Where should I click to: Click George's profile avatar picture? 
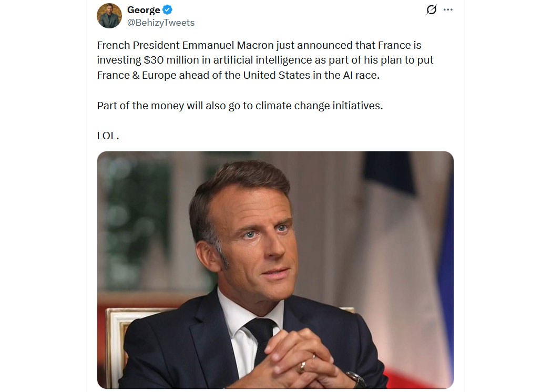pos(109,16)
